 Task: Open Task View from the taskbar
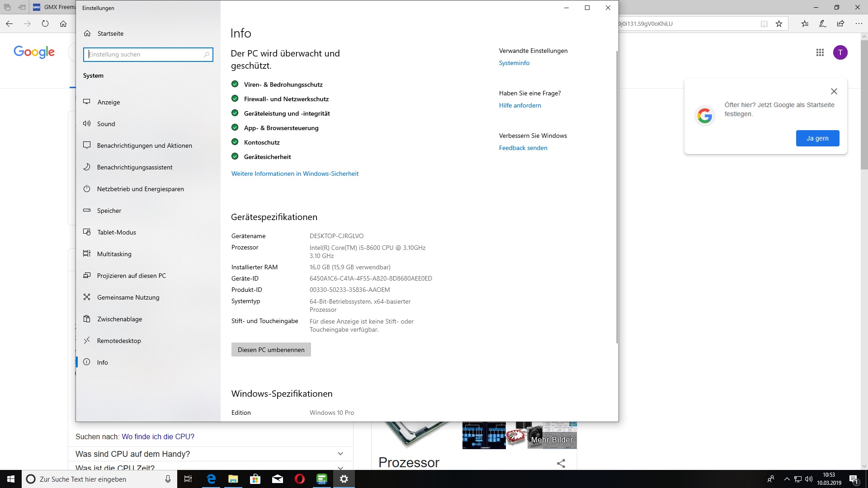point(188,479)
